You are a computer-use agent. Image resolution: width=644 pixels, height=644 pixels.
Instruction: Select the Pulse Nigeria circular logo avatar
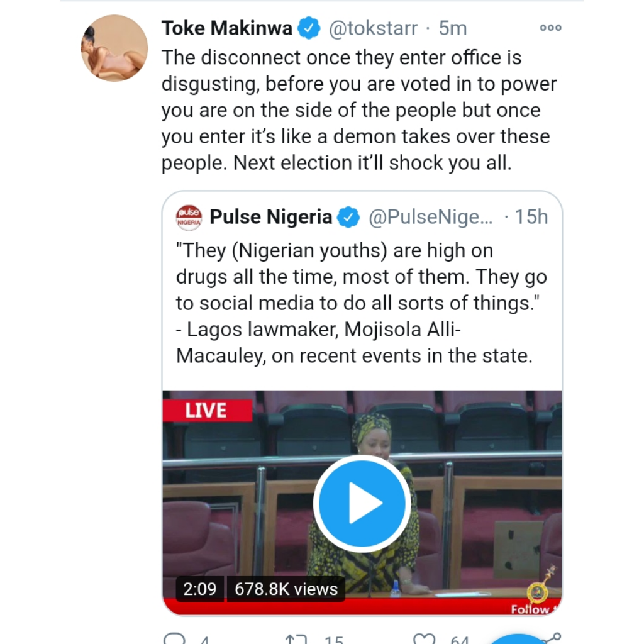[187, 216]
